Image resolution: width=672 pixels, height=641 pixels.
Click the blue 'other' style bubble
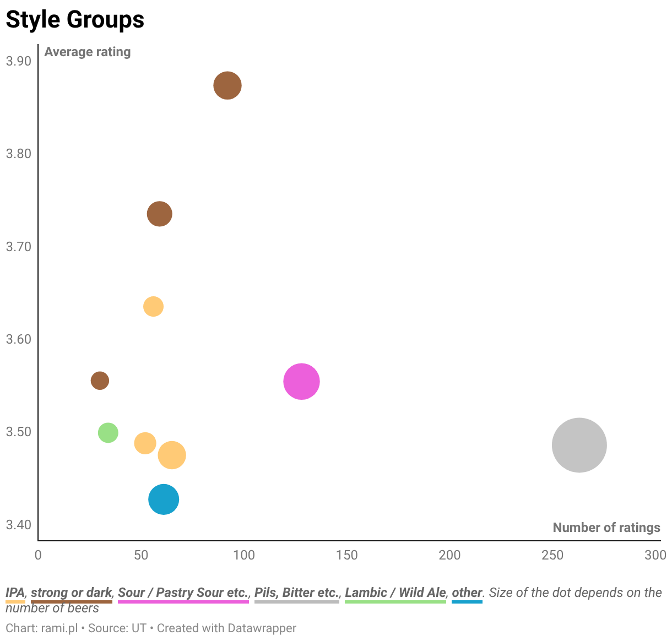click(164, 499)
